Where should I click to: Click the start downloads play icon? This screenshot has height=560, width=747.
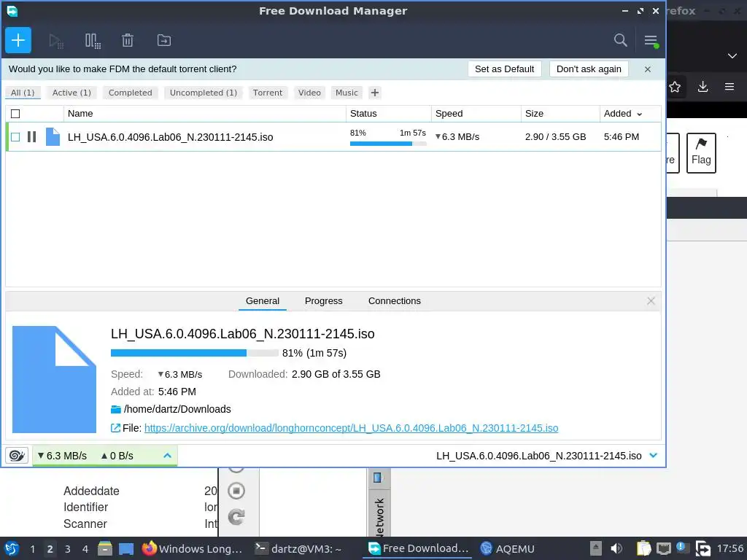(x=56, y=41)
